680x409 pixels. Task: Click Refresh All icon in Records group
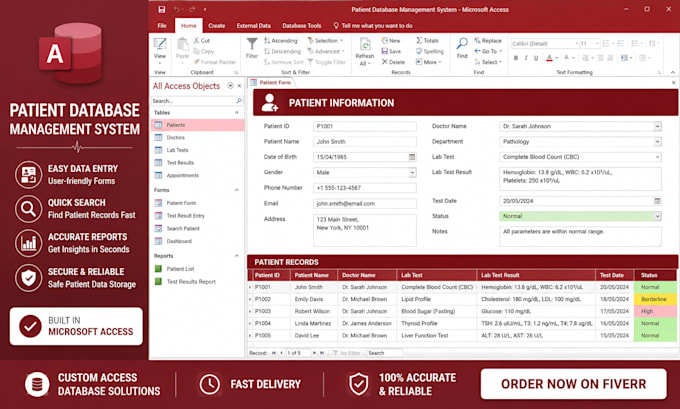[x=365, y=44]
